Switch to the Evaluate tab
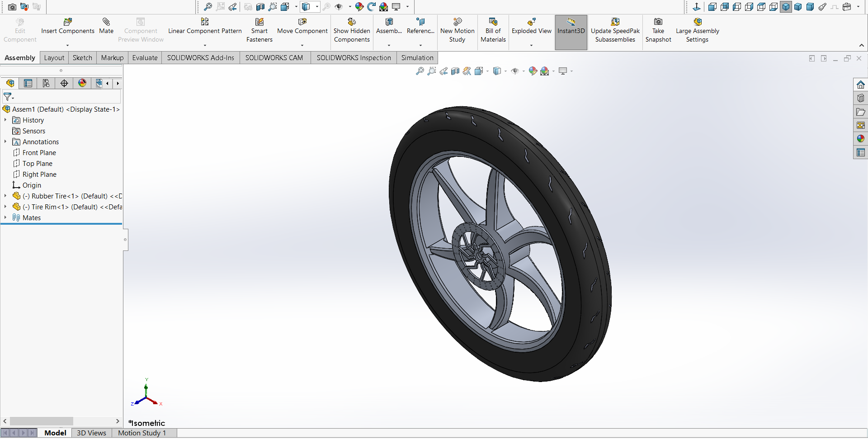This screenshot has height=439, width=868. pos(145,58)
